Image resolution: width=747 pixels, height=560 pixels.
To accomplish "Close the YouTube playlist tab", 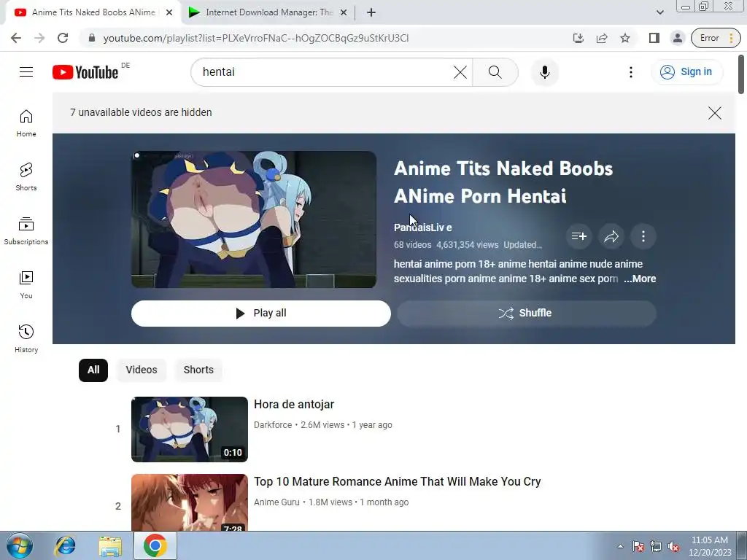I will pos(169,13).
